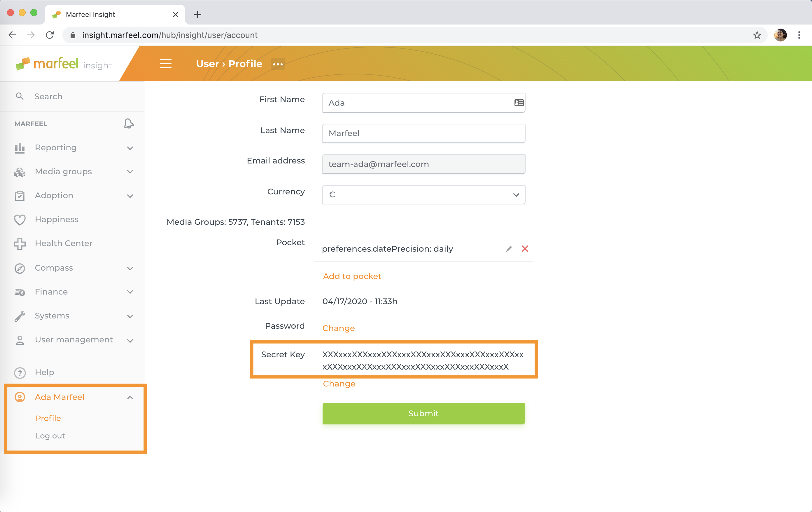This screenshot has width=812, height=512.
Task: Click Add to pocket link
Action: [x=352, y=276]
